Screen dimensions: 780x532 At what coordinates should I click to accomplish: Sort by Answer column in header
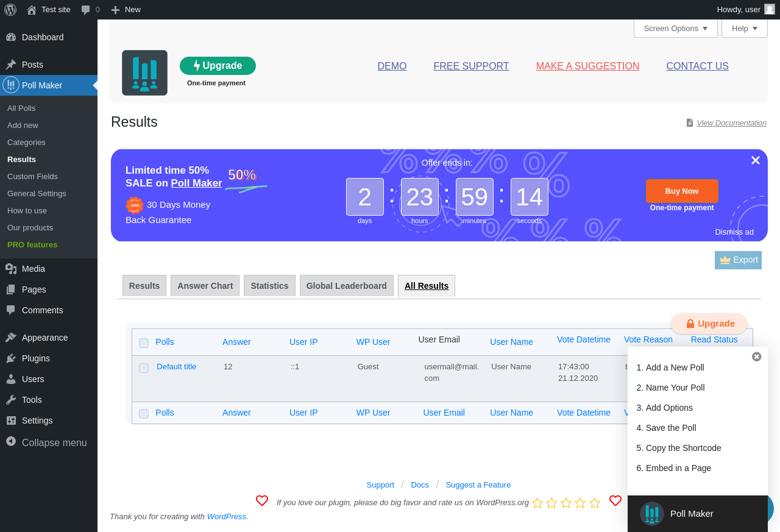236,342
